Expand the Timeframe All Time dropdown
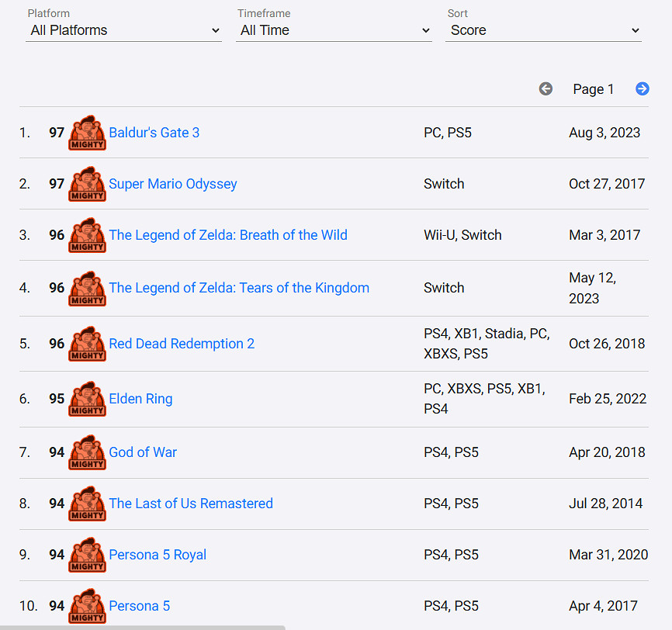This screenshot has width=672, height=630. click(x=334, y=30)
